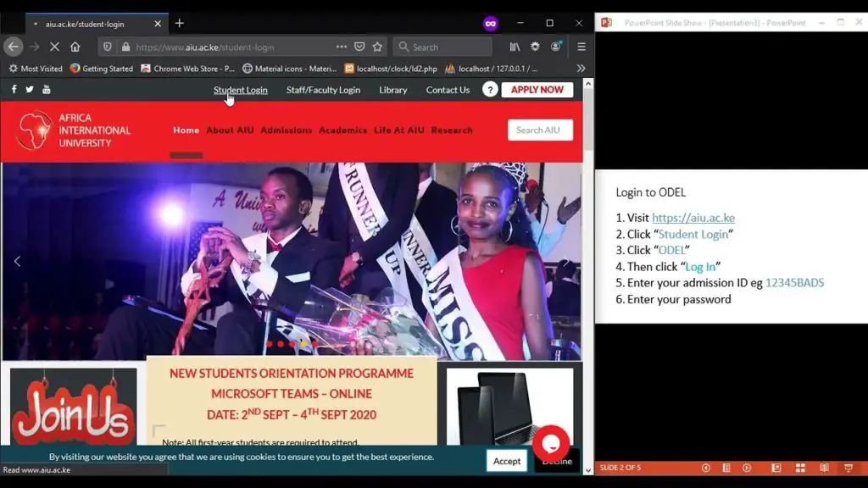Click the Student Login link
Screen dimensions: 868x488
click(240, 90)
